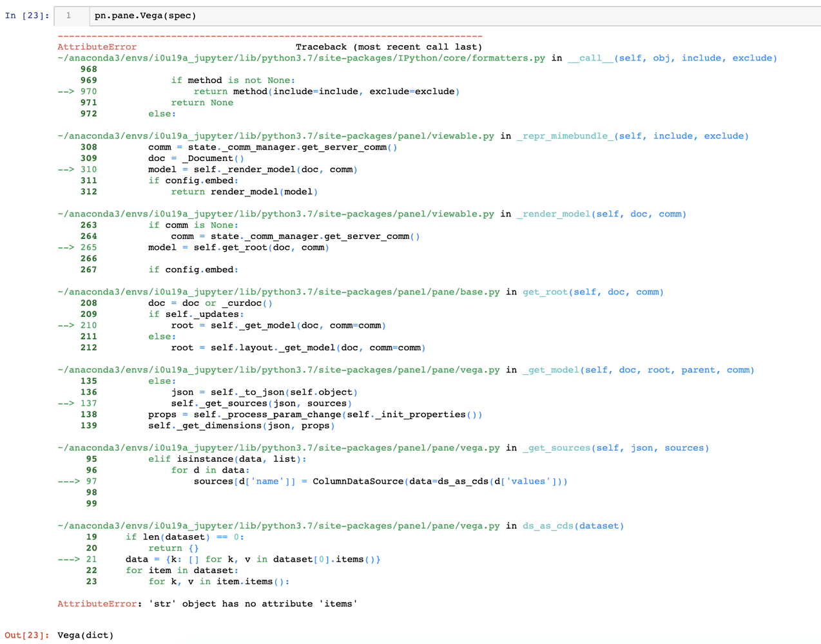Click 'Traceback (most recent call last)' text
The image size is (821, 644).
pyautogui.click(x=389, y=47)
